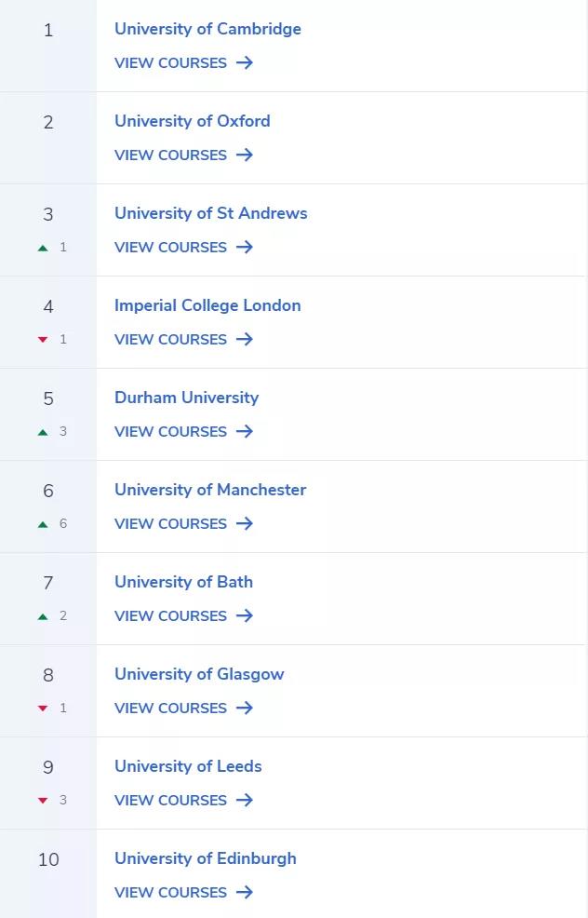View courses for University of Manchester
This screenshot has height=918, width=588.
[183, 523]
